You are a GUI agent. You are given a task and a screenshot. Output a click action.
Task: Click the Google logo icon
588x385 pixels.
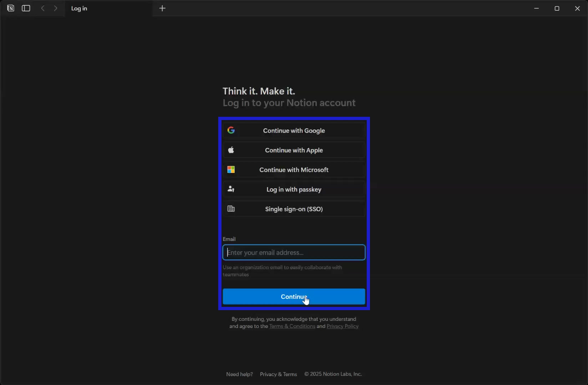pyautogui.click(x=231, y=130)
